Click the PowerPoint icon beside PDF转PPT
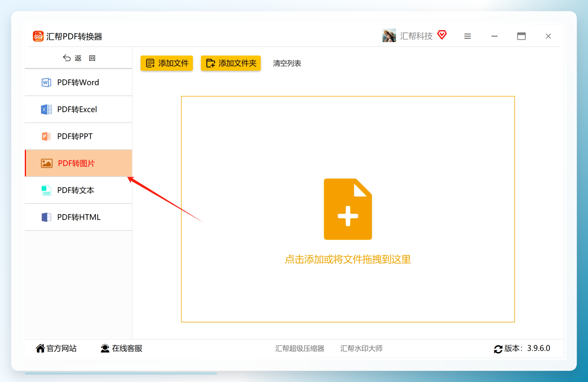This screenshot has height=382, width=588. 46,136
